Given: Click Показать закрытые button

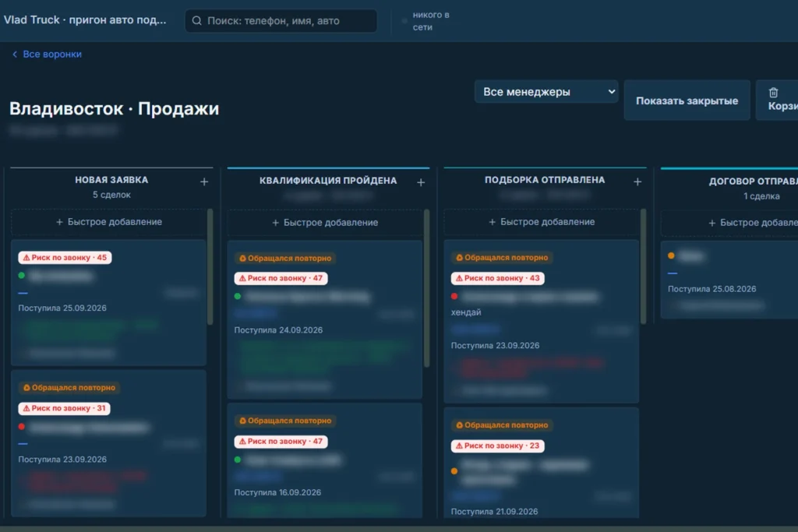Looking at the screenshot, I should click(687, 100).
